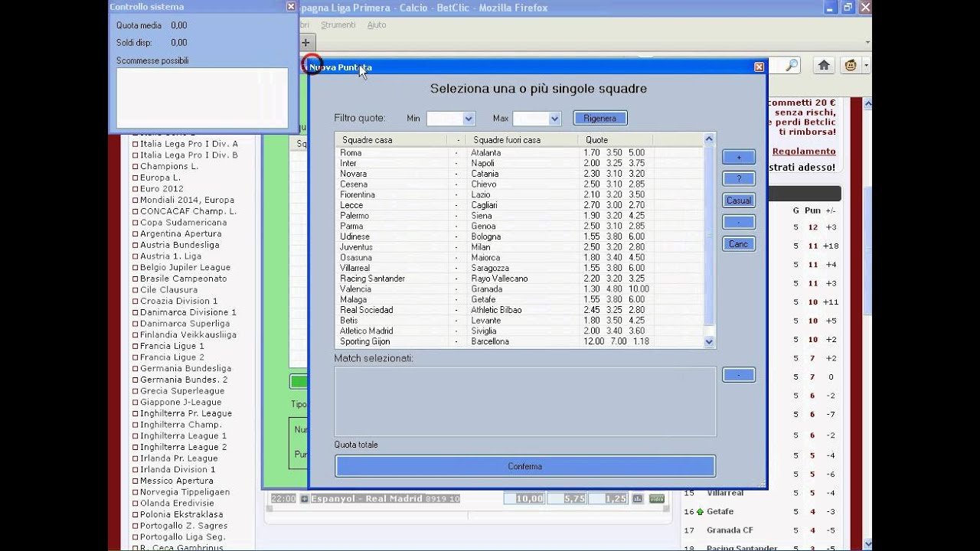Expand the Espanyol - Real Madrid match plus icon
The image size is (980, 551).
304,499
